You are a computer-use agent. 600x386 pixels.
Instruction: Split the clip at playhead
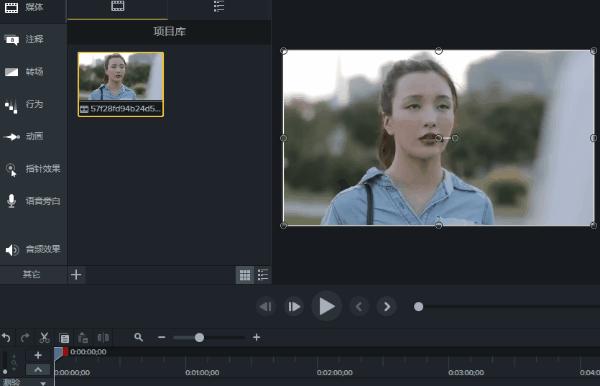[103, 337]
